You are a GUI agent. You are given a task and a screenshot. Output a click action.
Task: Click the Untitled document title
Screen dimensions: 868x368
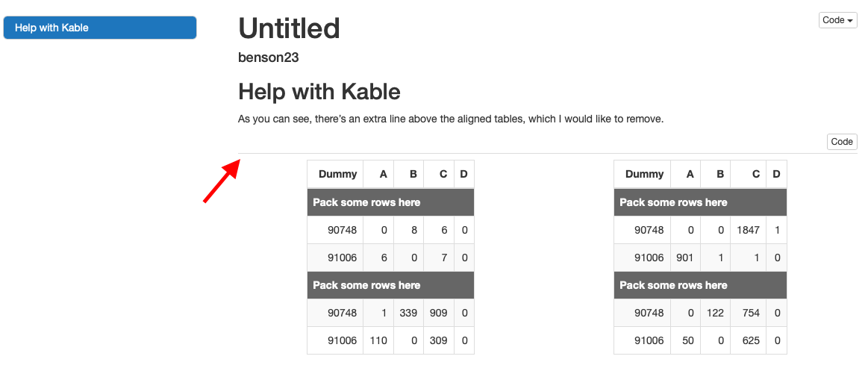tap(289, 29)
